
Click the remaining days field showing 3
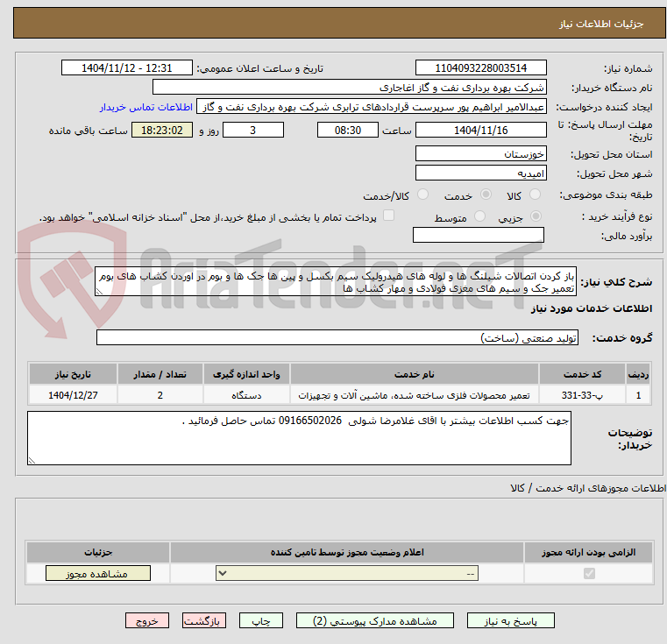click(253, 131)
